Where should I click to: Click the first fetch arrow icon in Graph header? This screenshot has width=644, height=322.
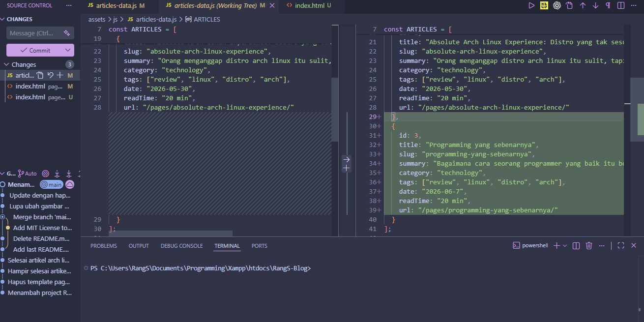tap(57, 174)
